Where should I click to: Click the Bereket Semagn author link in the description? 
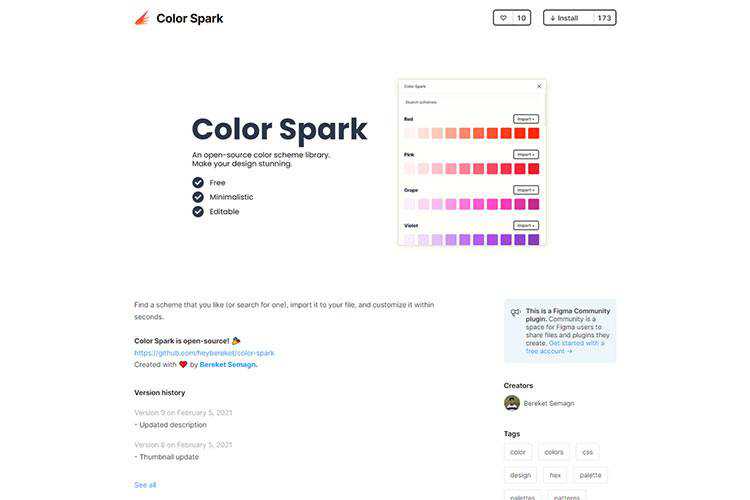coord(228,365)
